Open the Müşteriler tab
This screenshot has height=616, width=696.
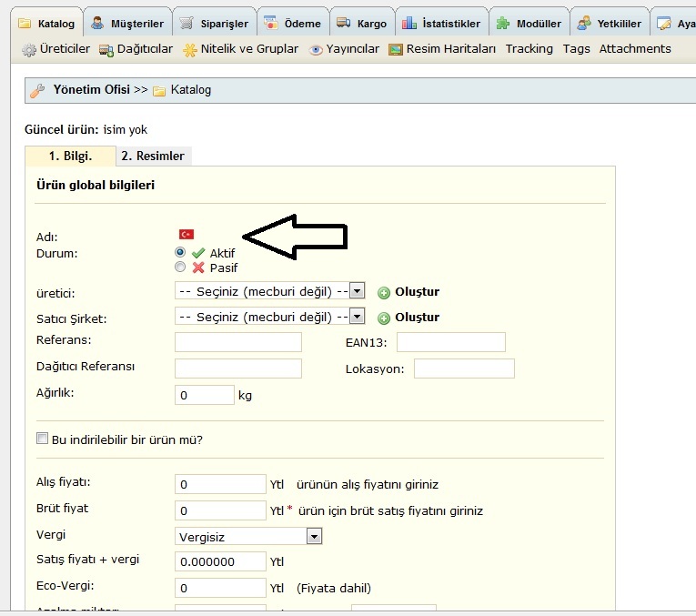(128, 24)
